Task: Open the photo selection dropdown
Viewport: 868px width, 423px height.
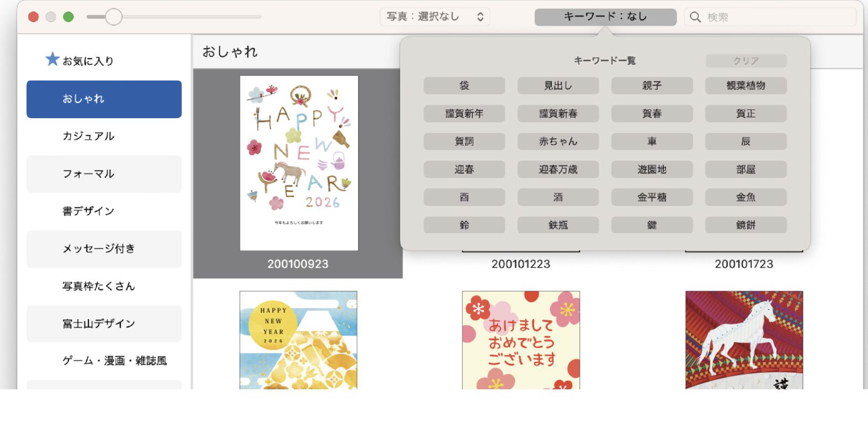Action: 435,17
